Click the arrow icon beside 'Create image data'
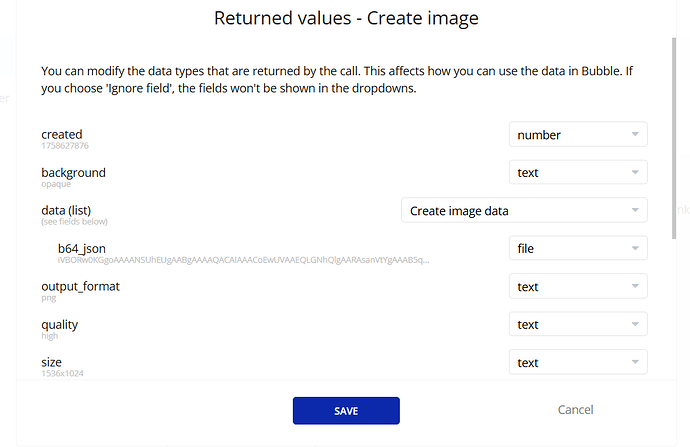The width and height of the screenshot is (690, 447). (x=635, y=210)
